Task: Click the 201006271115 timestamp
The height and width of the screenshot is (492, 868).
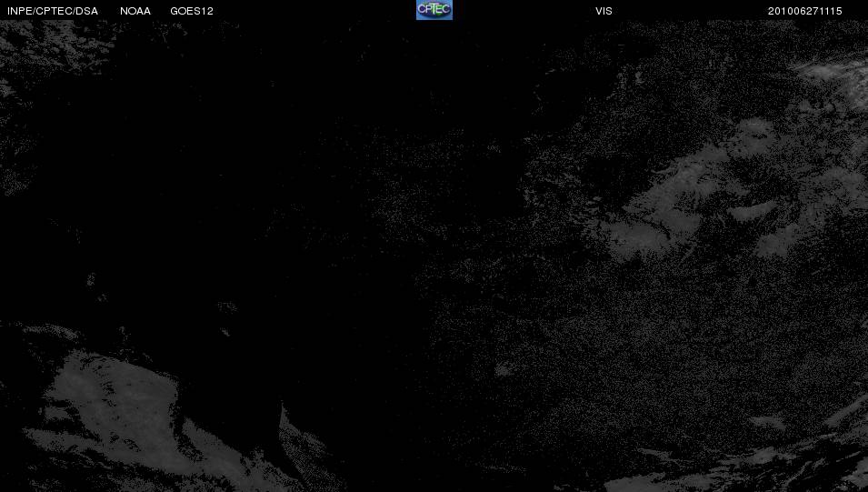Action: [x=805, y=11]
